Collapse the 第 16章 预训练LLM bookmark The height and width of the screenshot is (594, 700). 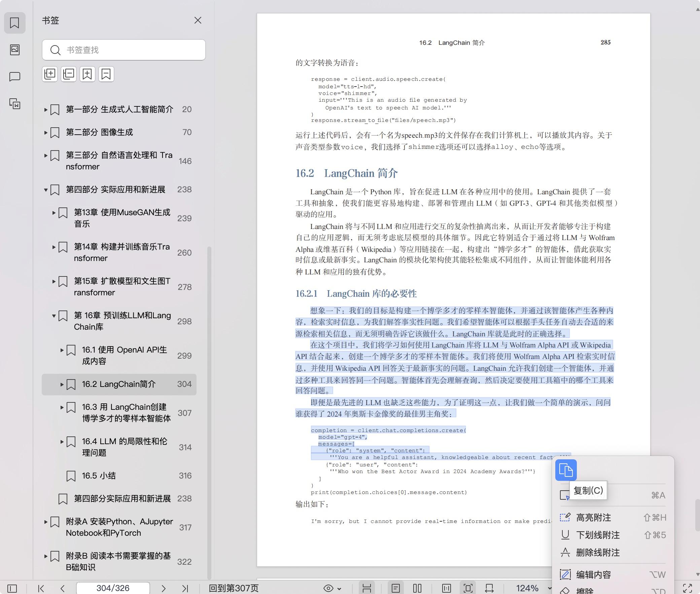[x=54, y=316]
